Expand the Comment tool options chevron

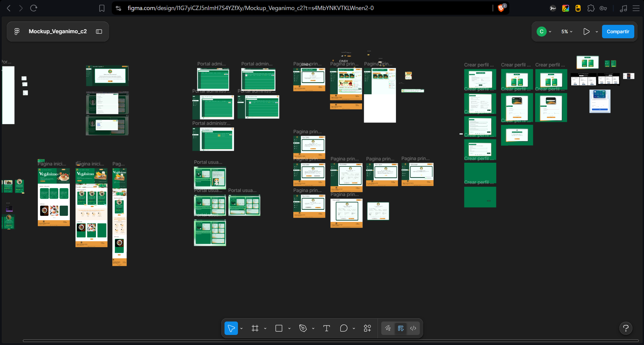click(354, 329)
